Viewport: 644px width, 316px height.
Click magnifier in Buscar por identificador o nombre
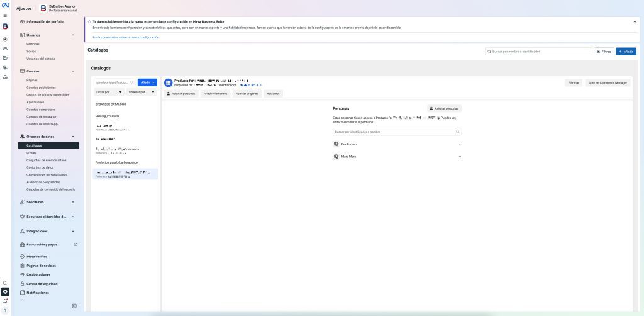click(458, 132)
